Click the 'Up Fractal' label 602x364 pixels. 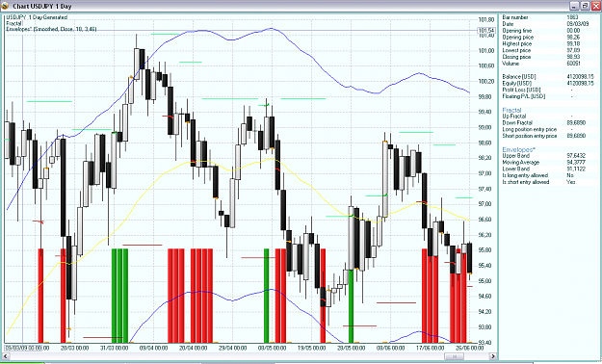coord(514,116)
